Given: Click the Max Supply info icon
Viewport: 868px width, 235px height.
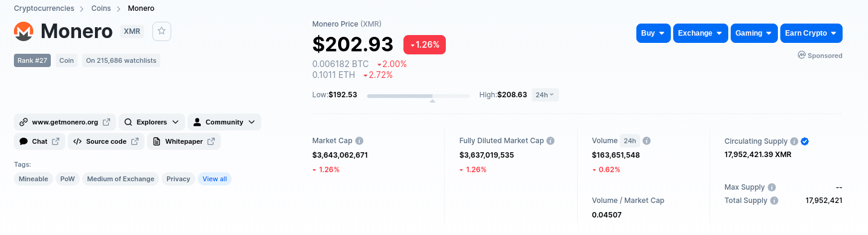Looking at the screenshot, I should 772,187.
